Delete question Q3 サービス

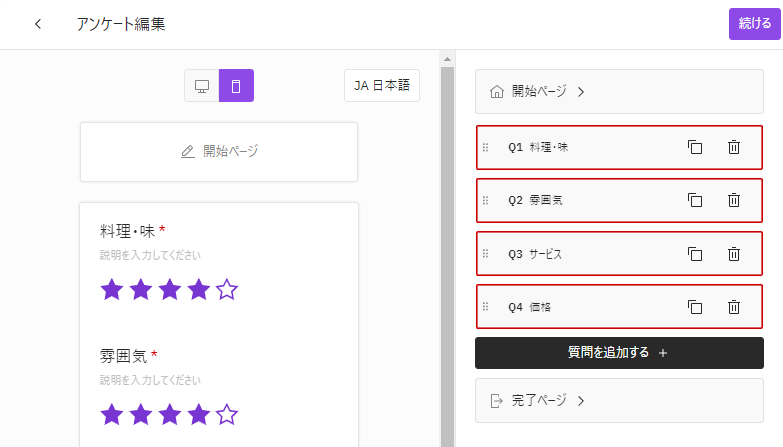point(733,254)
